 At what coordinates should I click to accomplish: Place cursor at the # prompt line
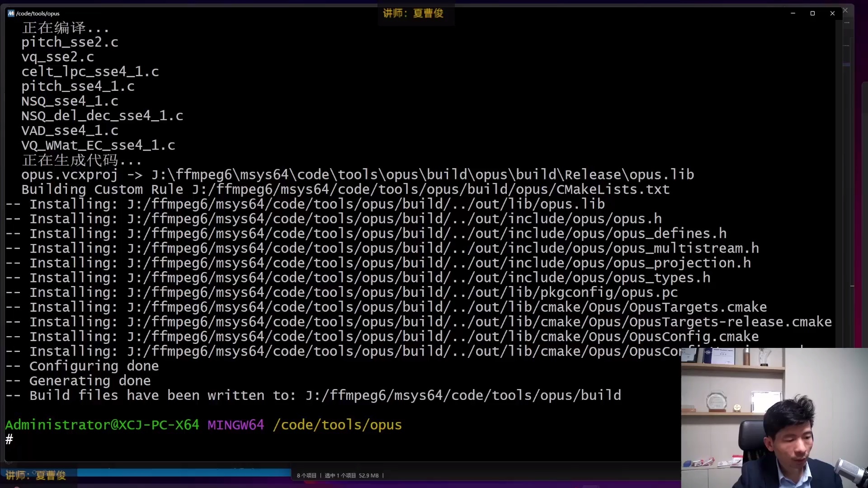[10, 439]
